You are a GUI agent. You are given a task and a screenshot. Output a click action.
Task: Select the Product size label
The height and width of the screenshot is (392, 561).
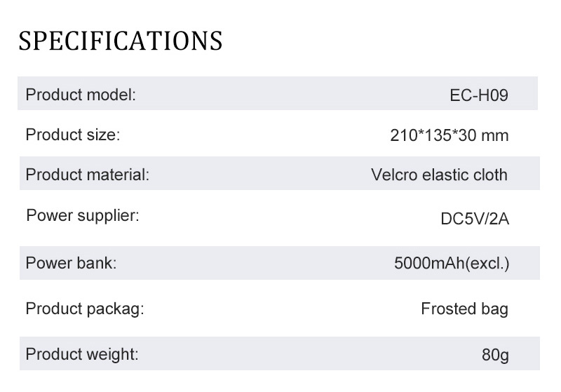pos(73,135)
